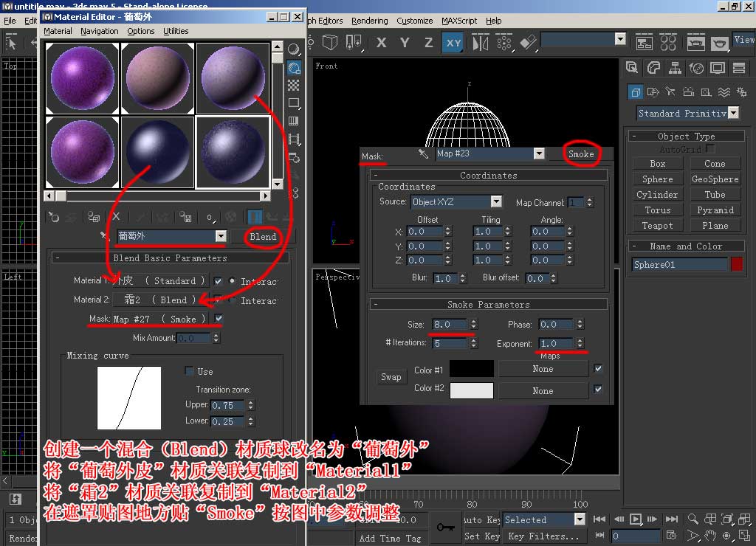Select the XY plane constraint button

pos(453,43)
